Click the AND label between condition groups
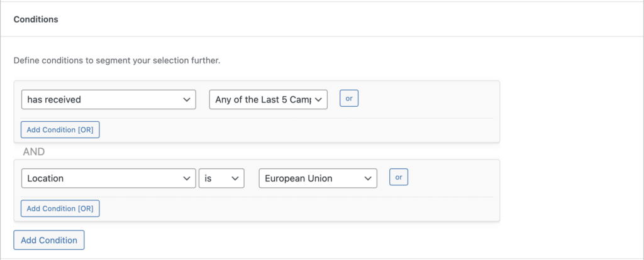The image size is (644, 260). pyautogui.click(x=35, y=151)
